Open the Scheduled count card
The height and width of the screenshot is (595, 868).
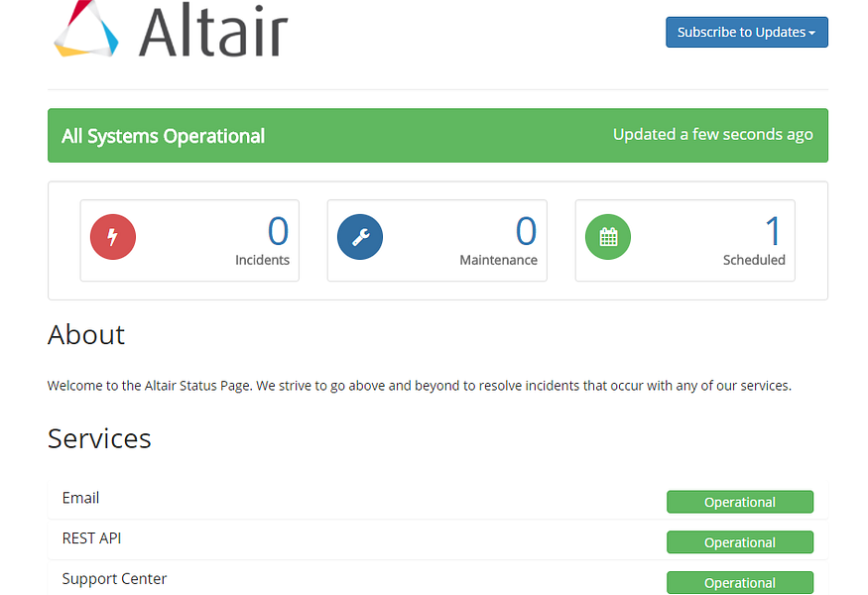(x=685, y=241)
